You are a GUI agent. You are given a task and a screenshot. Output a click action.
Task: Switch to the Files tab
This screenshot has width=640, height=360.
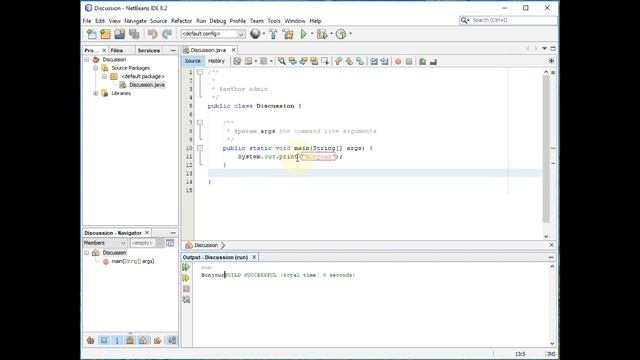coord(117,50)
